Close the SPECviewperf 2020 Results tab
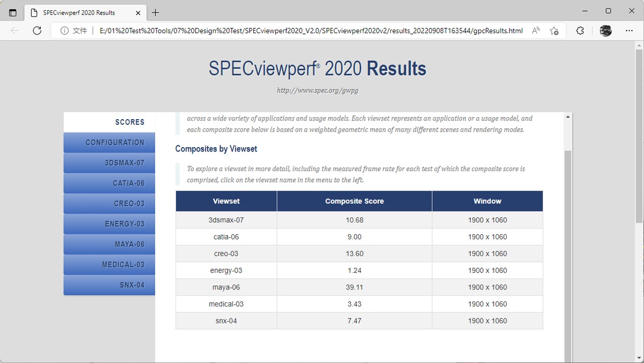The width and height of the screenshot is (644, 363). 138,12
